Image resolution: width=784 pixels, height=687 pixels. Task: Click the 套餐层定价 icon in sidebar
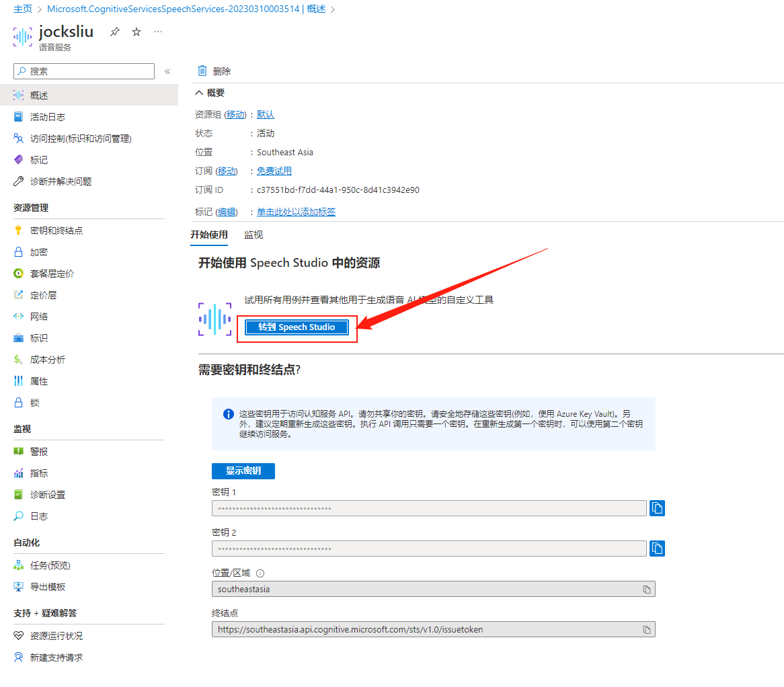click(19, 273)
